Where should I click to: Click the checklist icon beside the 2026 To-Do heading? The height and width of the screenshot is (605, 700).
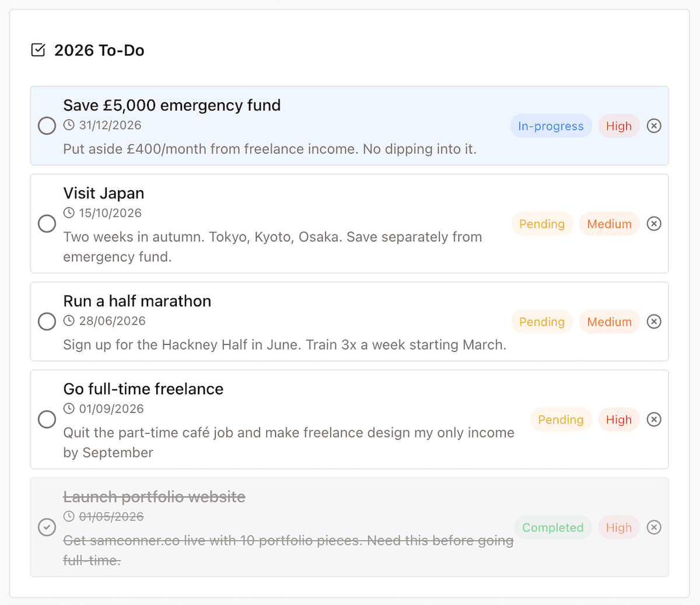coord(38,50)
